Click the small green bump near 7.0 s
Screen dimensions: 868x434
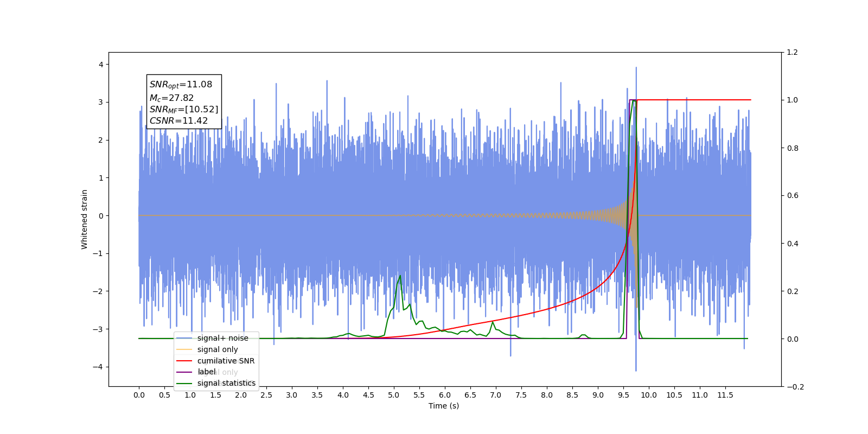(493, 322)
